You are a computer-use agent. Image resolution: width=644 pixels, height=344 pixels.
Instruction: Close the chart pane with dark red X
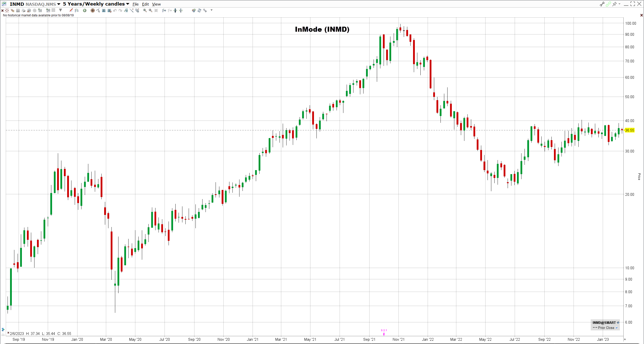click(x=641, y=15)
